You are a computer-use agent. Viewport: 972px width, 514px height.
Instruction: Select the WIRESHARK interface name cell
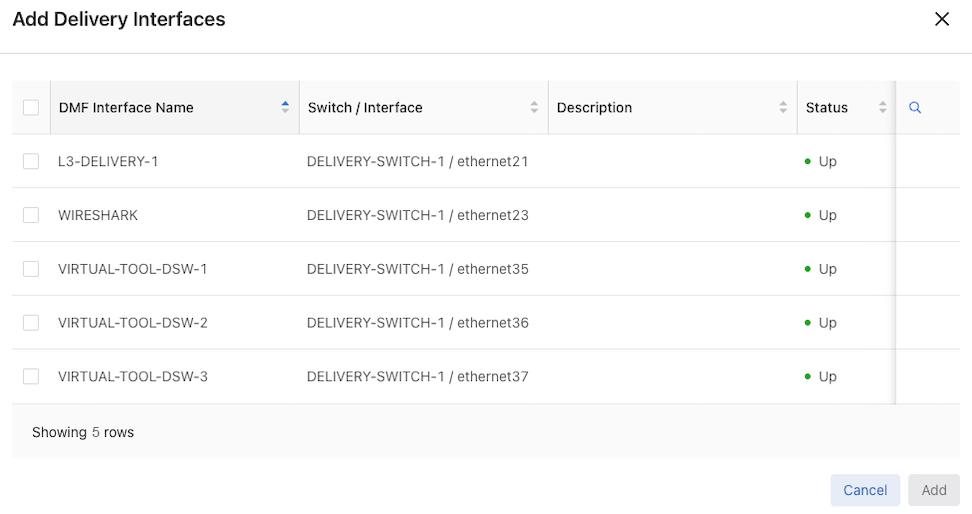tap(98, 215)
